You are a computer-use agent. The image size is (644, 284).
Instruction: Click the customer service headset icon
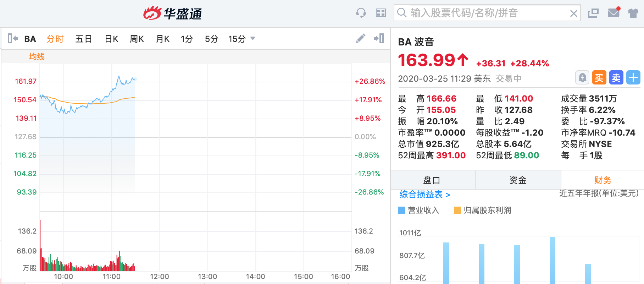click(361, 13)
